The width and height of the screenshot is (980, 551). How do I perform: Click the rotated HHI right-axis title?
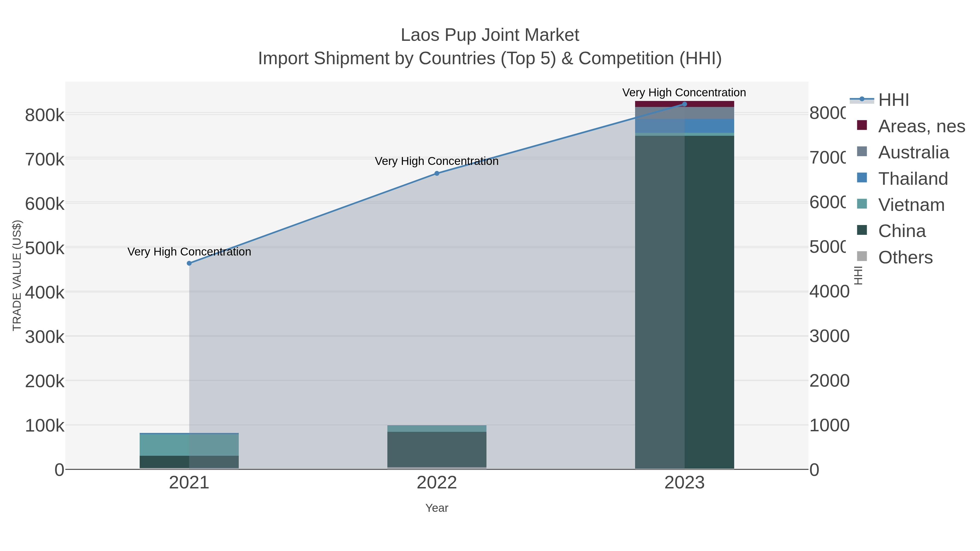point(858,275)
